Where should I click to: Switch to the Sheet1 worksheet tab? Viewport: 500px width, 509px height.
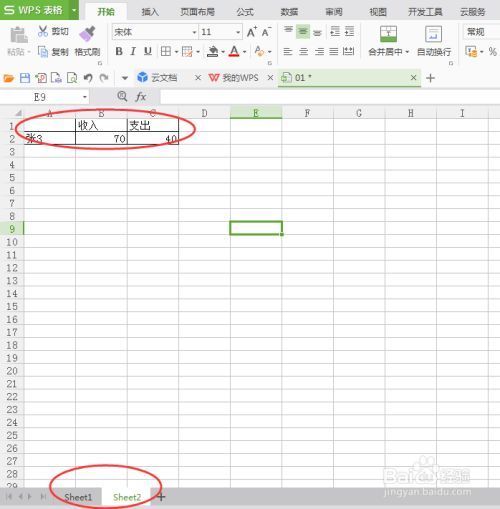[x=78, y=497]
